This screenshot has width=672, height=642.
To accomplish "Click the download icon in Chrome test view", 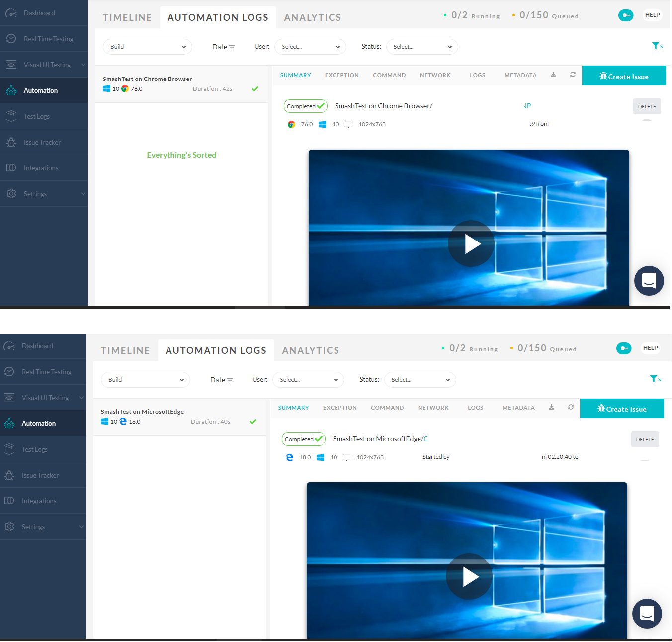I will click(553, 75).
